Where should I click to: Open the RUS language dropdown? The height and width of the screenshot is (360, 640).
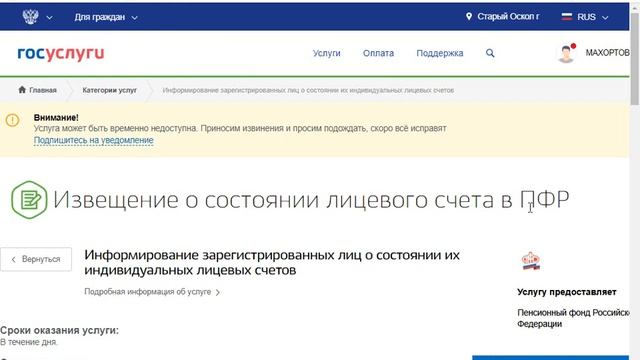pos(592,17)
